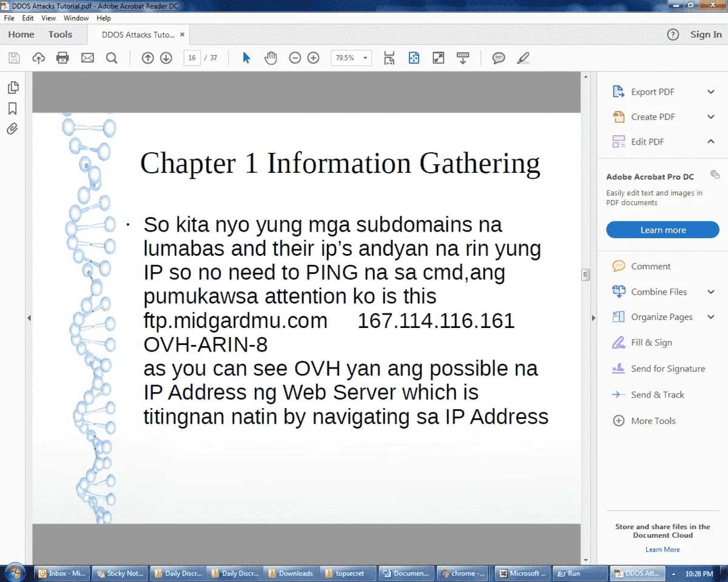Click the tool settings icon beside Acrobat Pro DC

pyautogui.click(x=715, y=175)
